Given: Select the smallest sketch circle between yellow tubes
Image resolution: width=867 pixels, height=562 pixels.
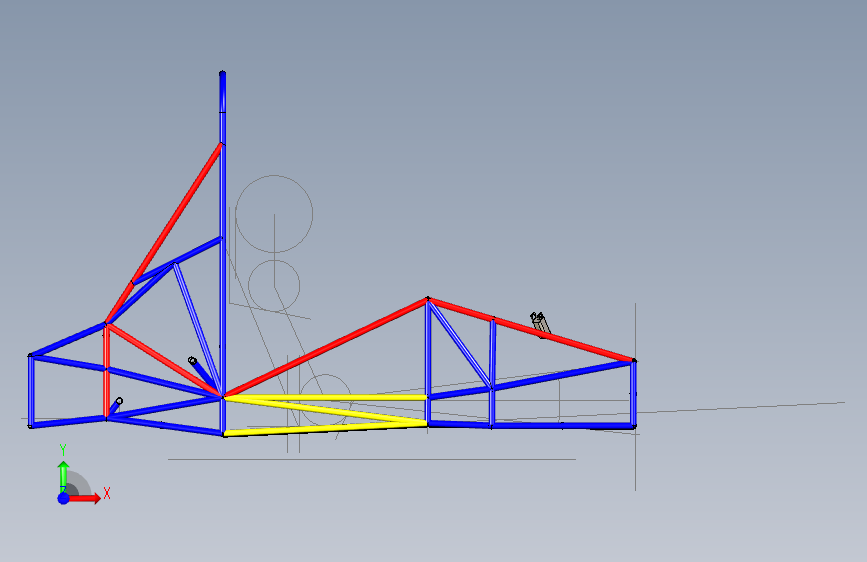Looking at the screenshot, I should click(x=326, y=399).
